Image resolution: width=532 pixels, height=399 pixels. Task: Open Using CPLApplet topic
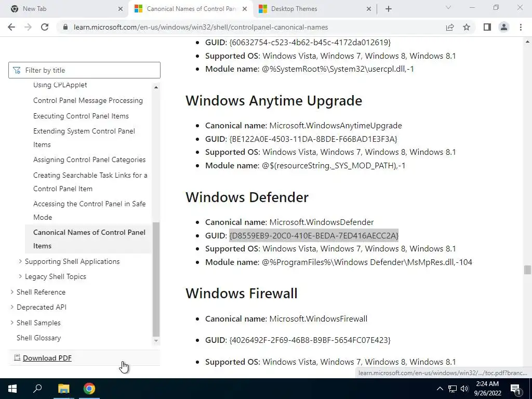tap(60, 85)
